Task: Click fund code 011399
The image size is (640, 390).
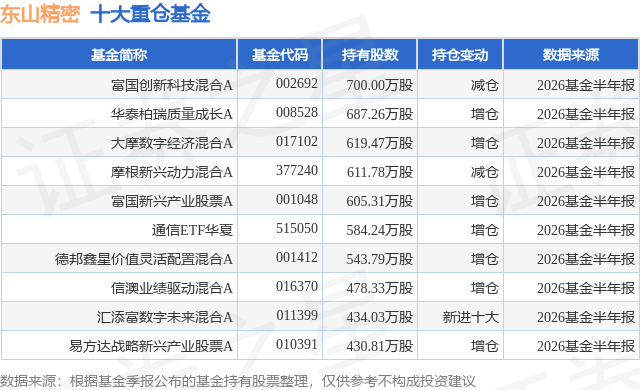Action: coord(297,315)
